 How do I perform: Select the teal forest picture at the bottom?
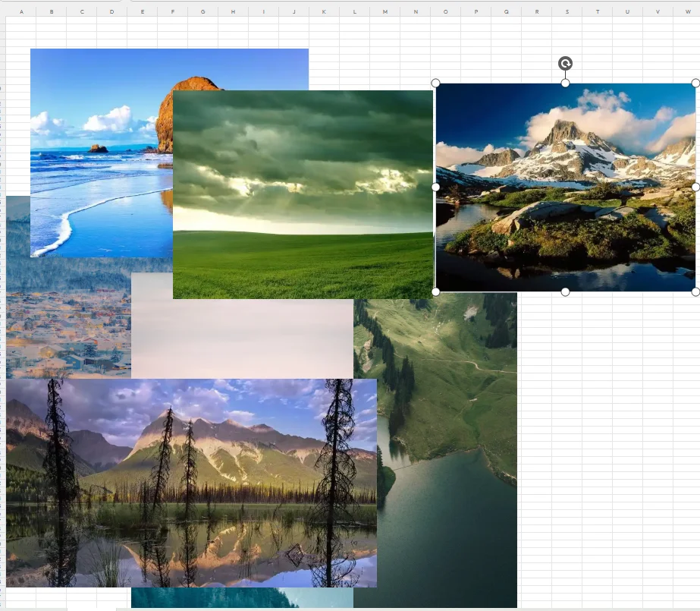click(242, 597)
